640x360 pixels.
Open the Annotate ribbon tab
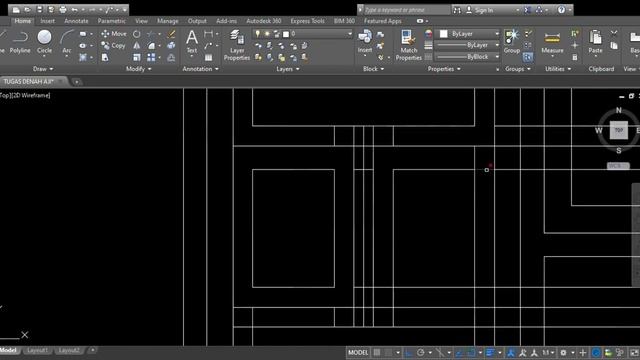click(76, 21)
